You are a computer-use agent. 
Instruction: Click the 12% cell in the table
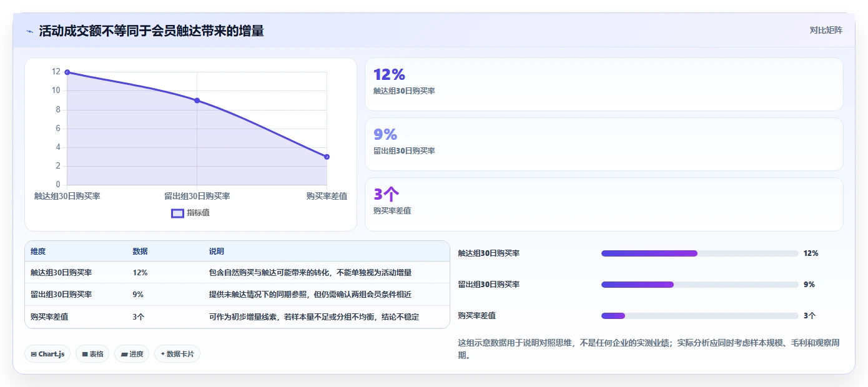tap(140, 273)
